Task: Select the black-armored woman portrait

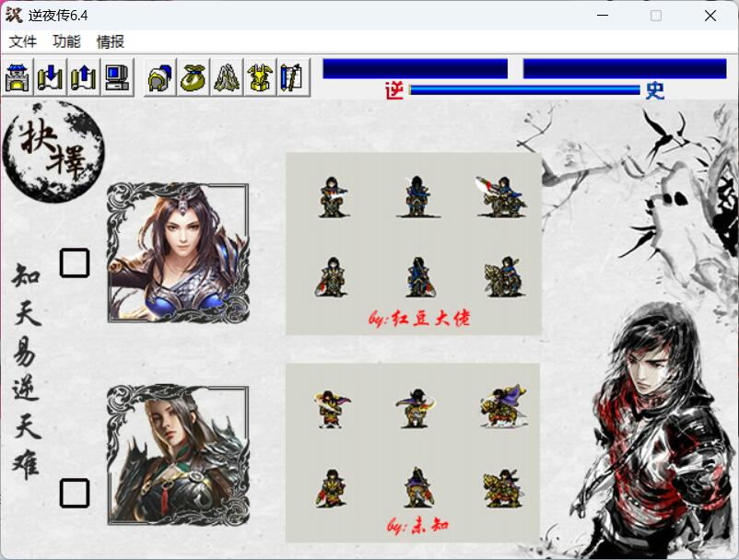Action: click(178, 455)
